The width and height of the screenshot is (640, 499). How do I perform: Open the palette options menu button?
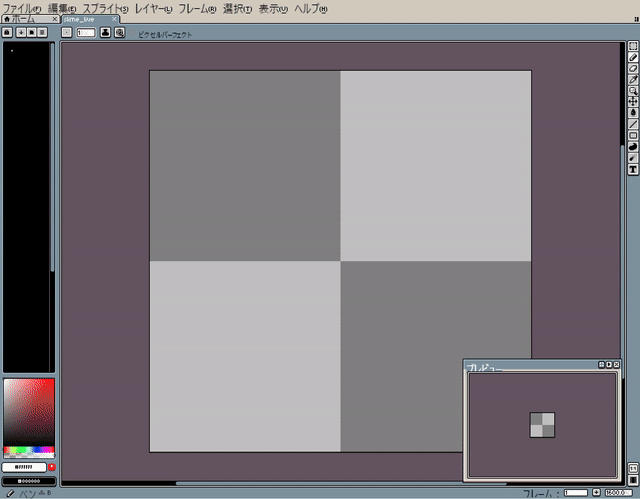point(42,32)
